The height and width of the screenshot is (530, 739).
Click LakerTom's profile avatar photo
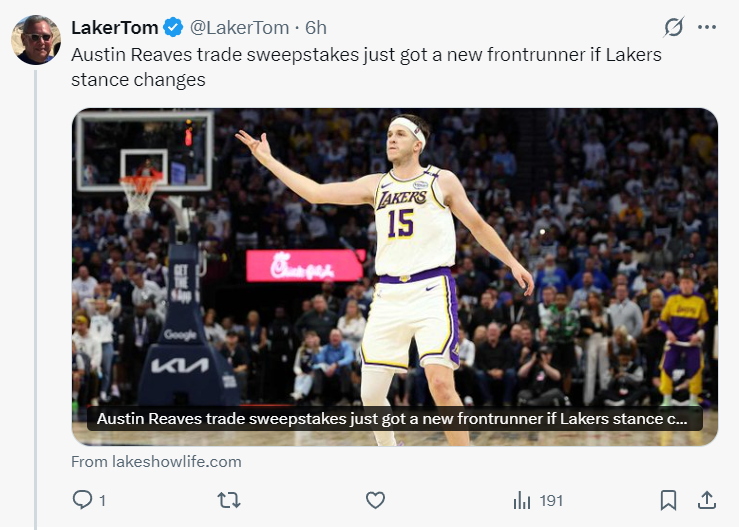[x=36, y=39]
